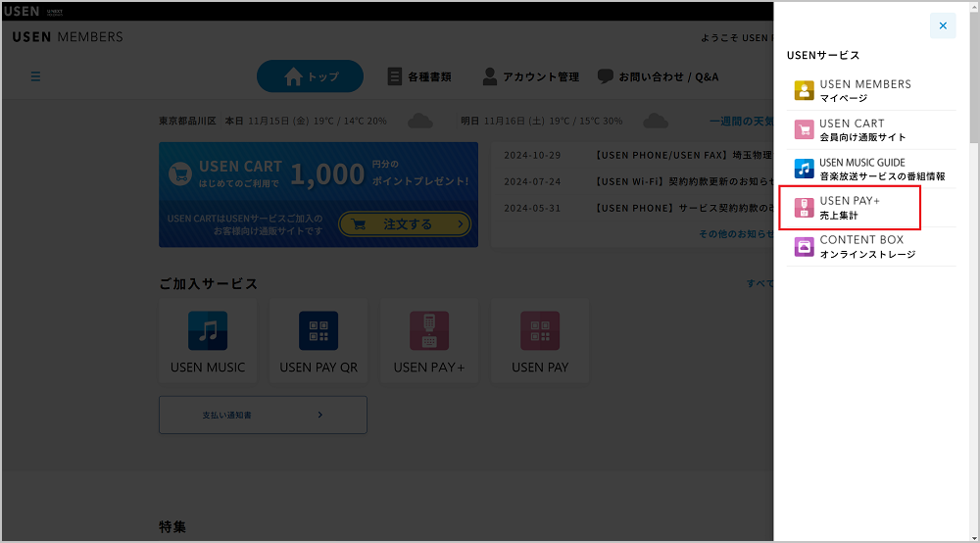Viewport: 980px width, 543px height.
Task: Click the 支払い通知書 payment notice button
Action: (263, 415)
